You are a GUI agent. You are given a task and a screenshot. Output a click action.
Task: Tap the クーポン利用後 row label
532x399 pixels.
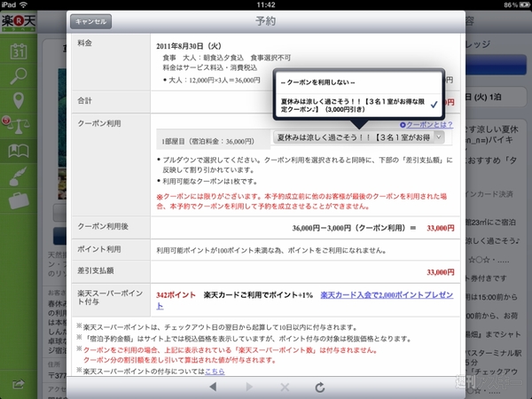pyautogui.click(x=103, y=226)
